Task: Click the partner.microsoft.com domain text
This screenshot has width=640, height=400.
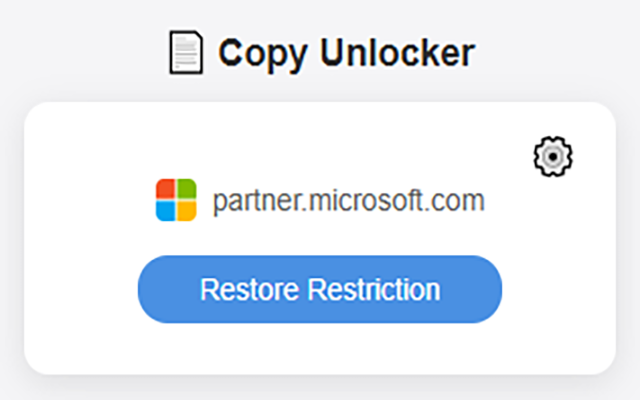Action: 348,200
